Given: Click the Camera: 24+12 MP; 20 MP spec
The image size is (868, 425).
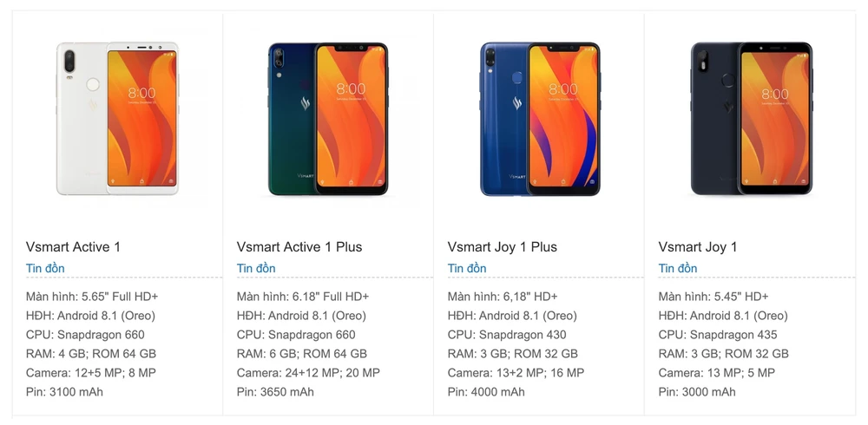Looking at the screenshot, I should pos(308,373).
